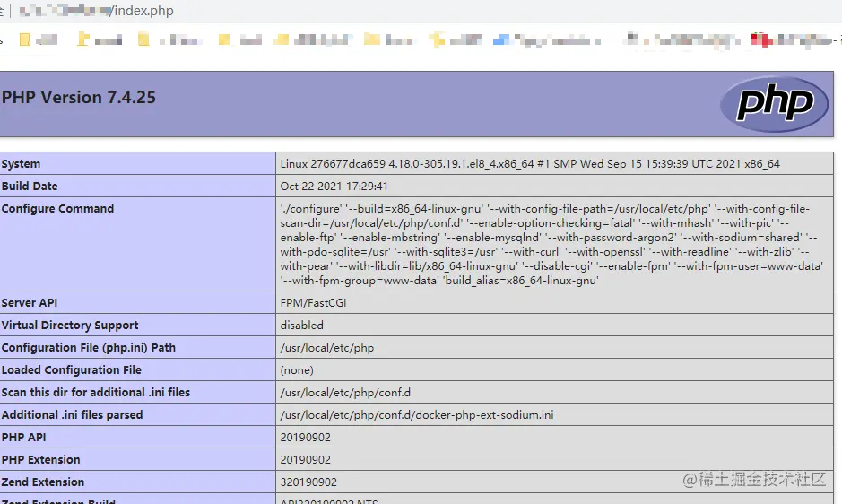Select the Linux 276677dca659 system value
Viewport: 842px width, 504px height.
pos(530,164)
